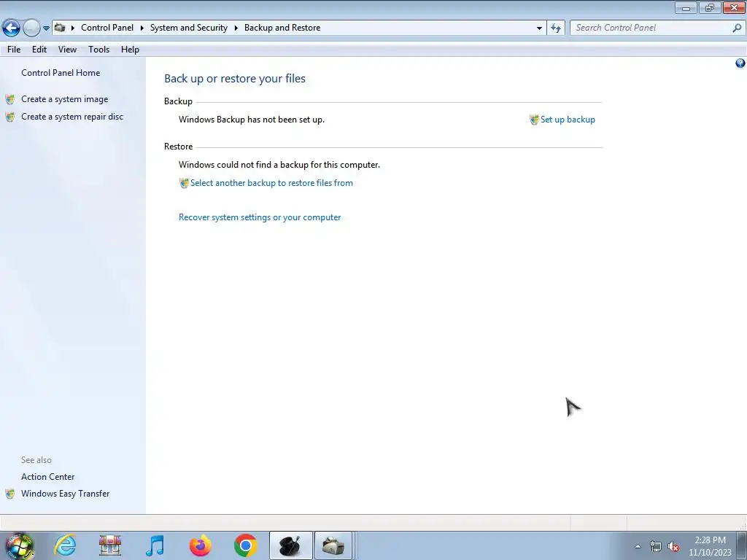
Task: Open the View menu
Action: click(67, 50)
